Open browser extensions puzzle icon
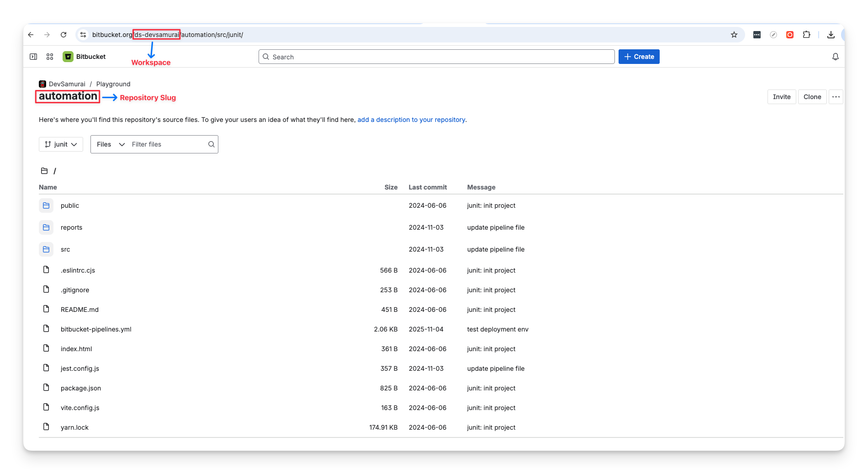868x474 pixels. click(x=806, y=34)
